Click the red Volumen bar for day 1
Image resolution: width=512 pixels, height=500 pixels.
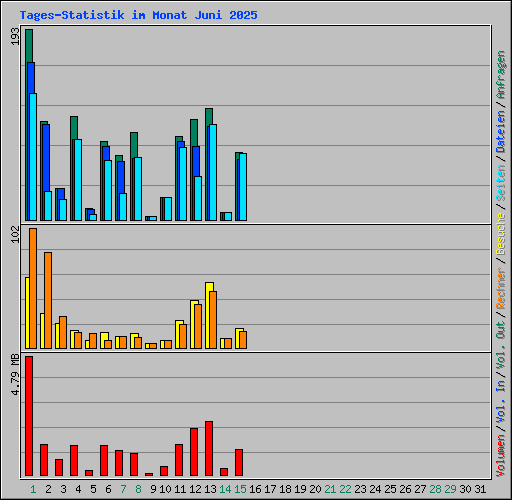[29, 416]
